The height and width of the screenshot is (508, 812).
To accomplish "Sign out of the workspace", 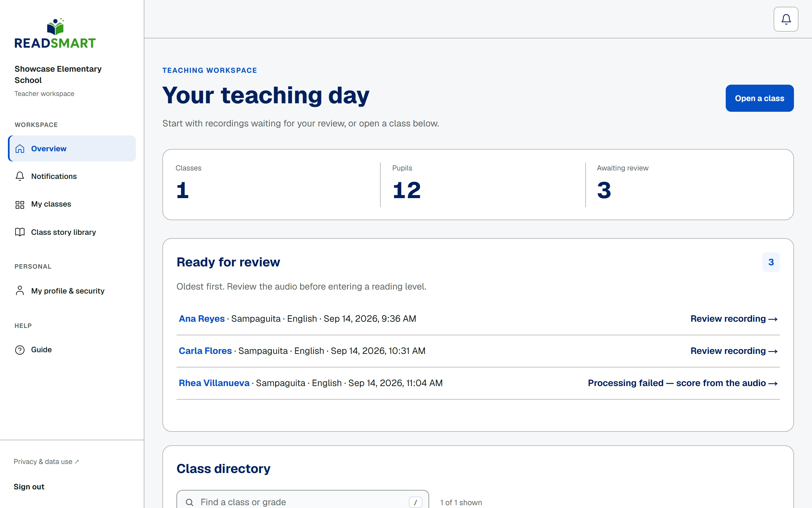I will coord(29,487).
